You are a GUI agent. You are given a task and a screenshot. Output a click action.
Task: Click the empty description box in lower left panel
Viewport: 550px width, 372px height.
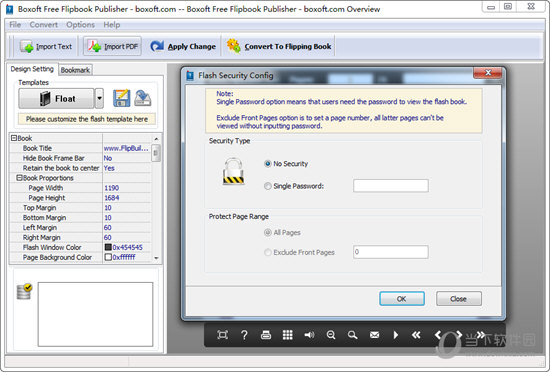[x=95, y=314]
